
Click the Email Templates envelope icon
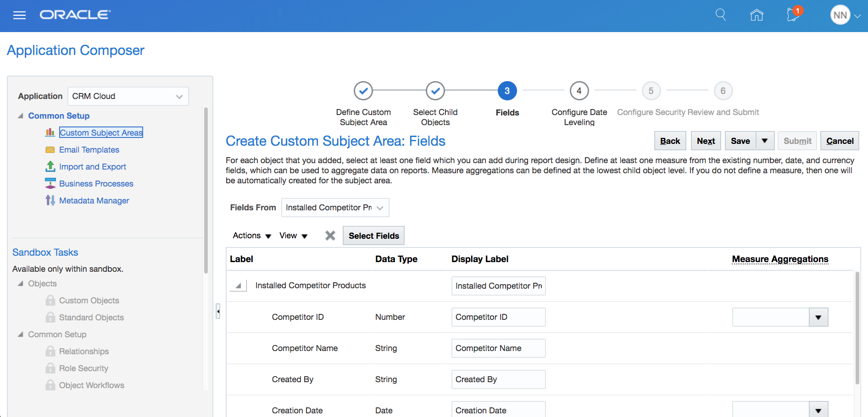[50, 150]
